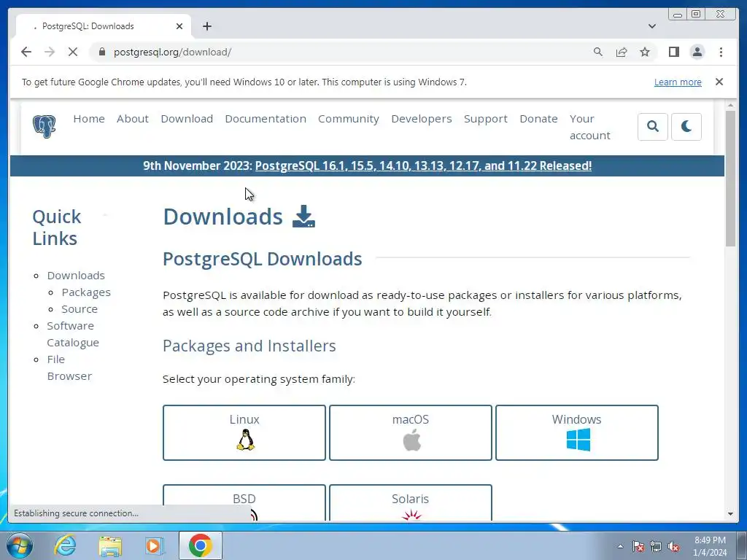747x560 pixels.
Task: Open the Documentation menu item
Action: 266,119
